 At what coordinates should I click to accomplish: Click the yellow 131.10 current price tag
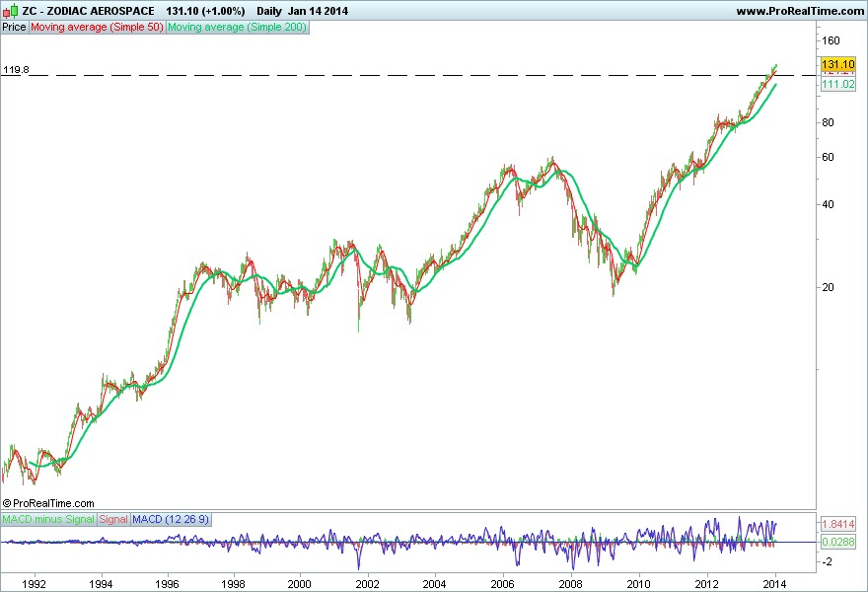pos(838,64)
